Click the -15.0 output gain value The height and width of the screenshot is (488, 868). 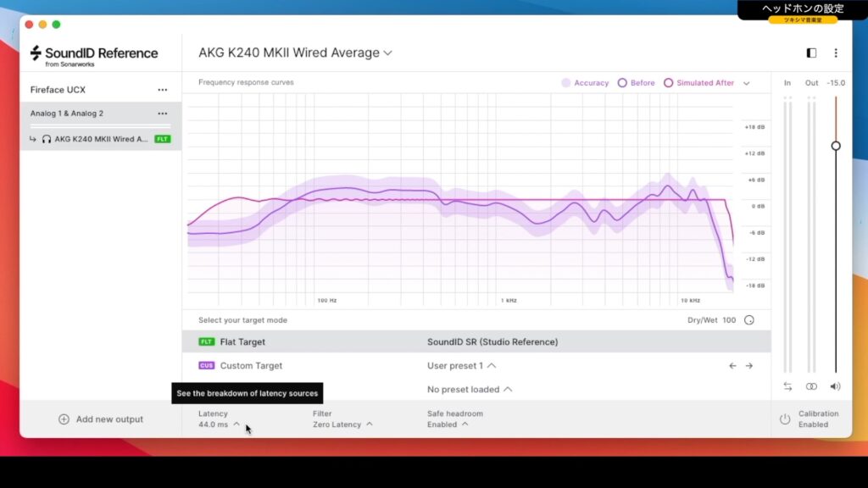[x=836, y=83]
